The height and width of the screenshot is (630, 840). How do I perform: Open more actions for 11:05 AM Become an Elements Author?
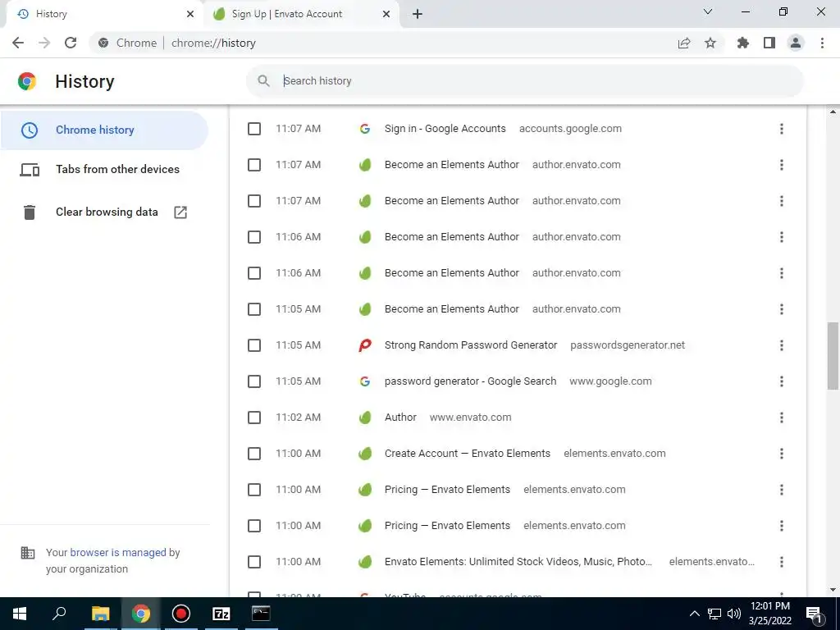pyautogui.click(x=782, y=309)
